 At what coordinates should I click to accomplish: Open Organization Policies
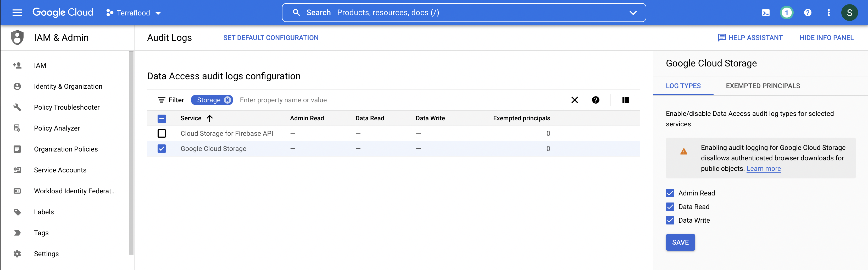click(x=66, y=149)
